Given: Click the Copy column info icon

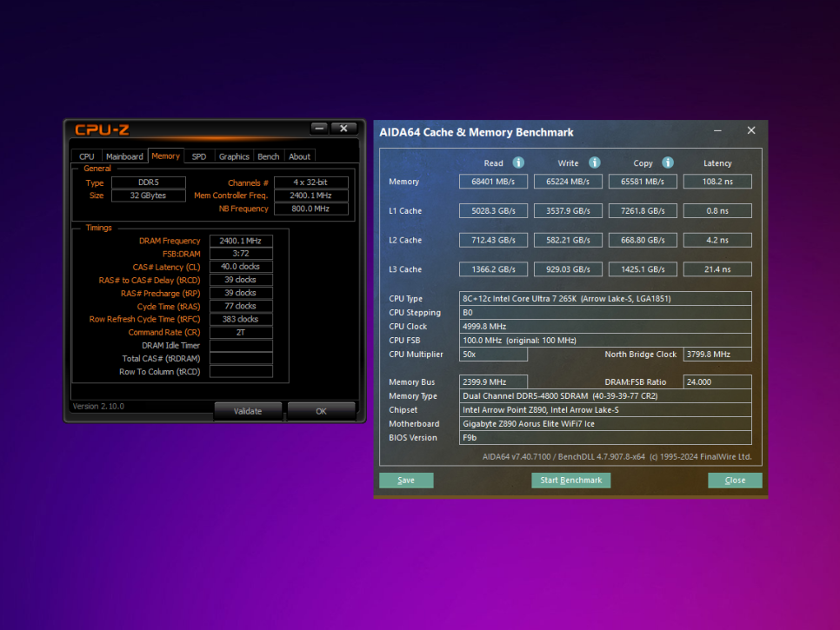Looking at the screenshot, I should pos(668,162).
